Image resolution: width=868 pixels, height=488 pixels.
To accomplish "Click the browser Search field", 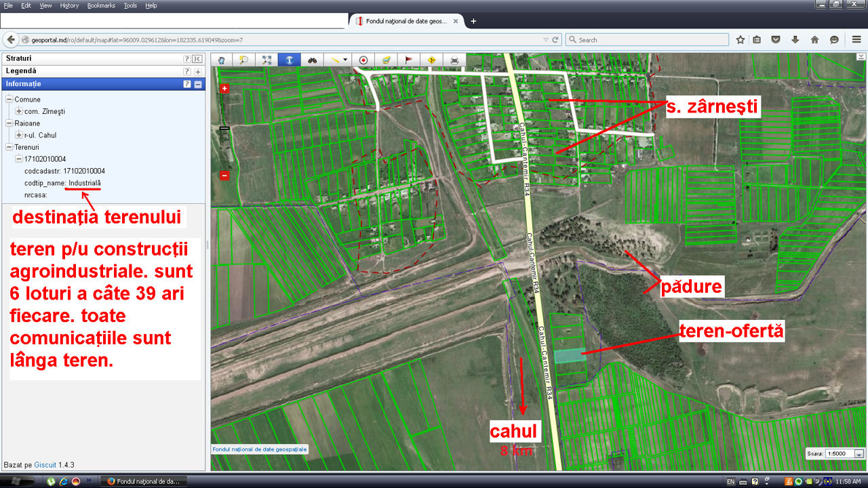I will coord(647,40).
